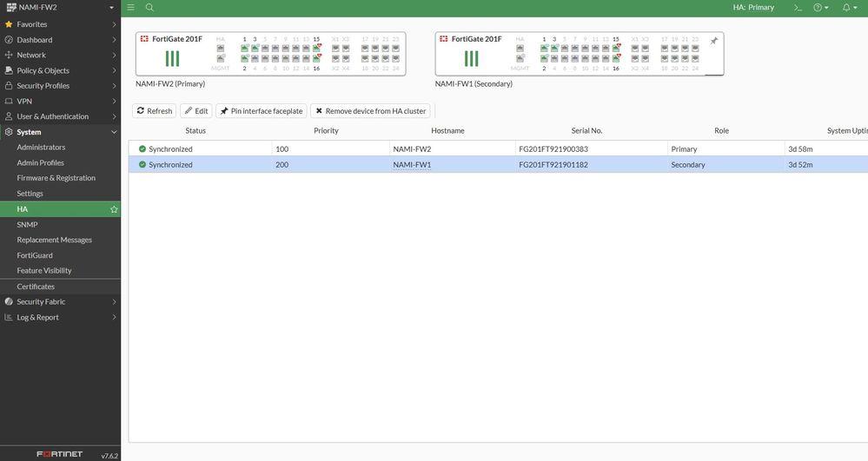Click the Dashboard gauge icon
This screenshot has height=461, width=868.
pos(9,40)
